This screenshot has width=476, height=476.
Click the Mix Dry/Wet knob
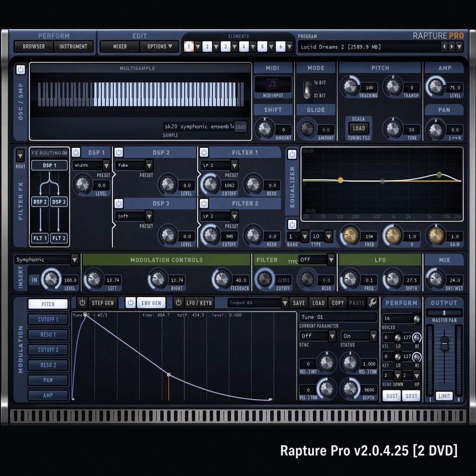click(x=435, y=279)
